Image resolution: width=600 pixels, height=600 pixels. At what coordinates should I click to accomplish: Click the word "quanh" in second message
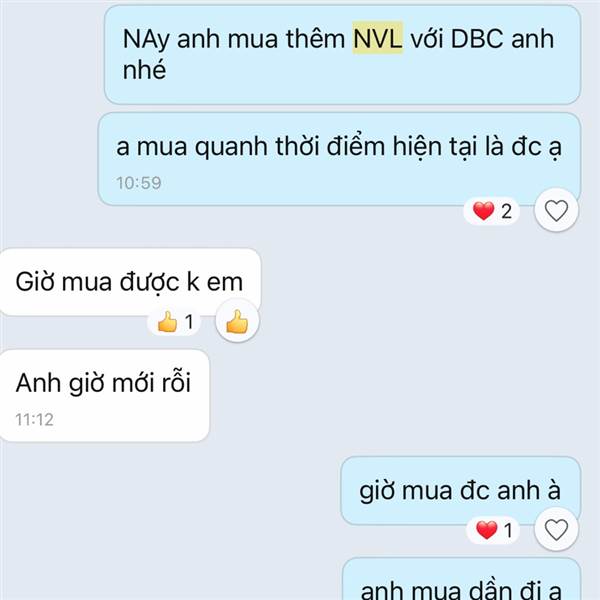231,148
